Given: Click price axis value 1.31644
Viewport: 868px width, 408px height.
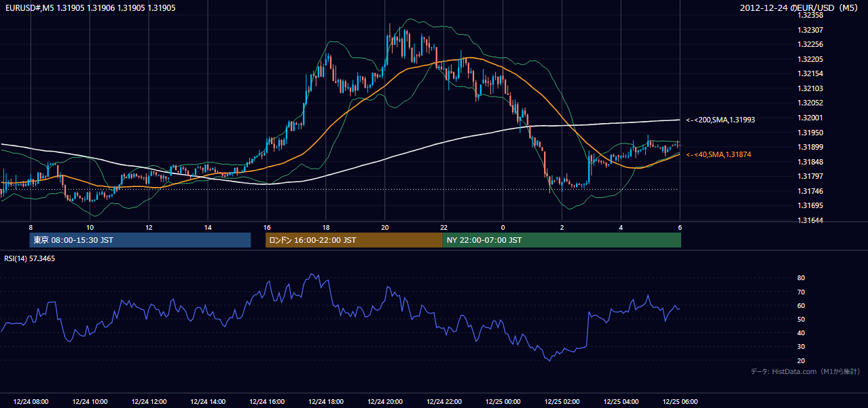Looking at the screenshot, I should [810, 220].
